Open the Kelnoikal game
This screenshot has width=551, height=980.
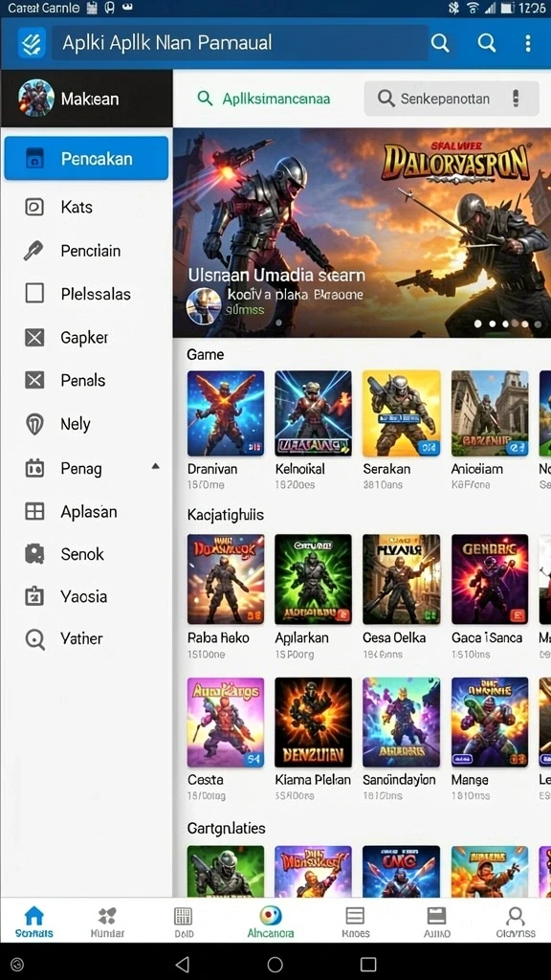pyautogui.click(x=313, y=413)
